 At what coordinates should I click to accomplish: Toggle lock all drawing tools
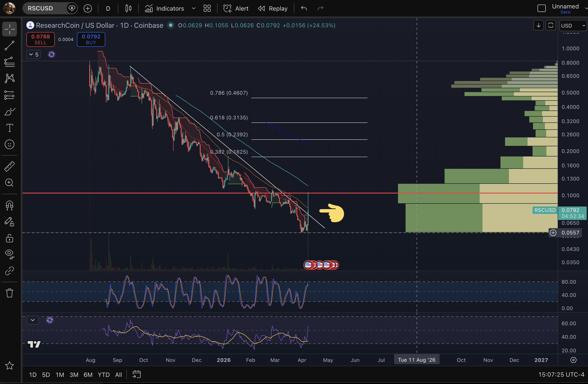[x=9, y=238]
